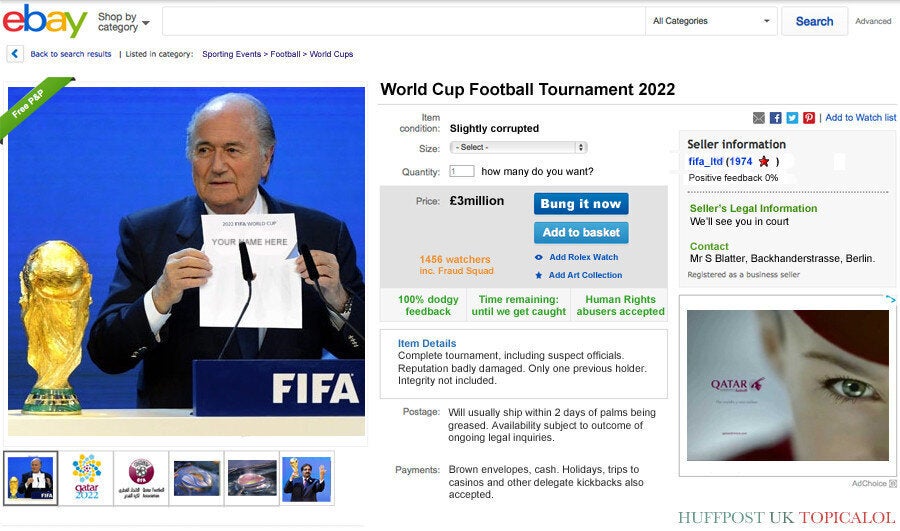Select the fifth thumbnail of a stadium
Viewport: 900px width, 531px height.
tap(251, 478)
